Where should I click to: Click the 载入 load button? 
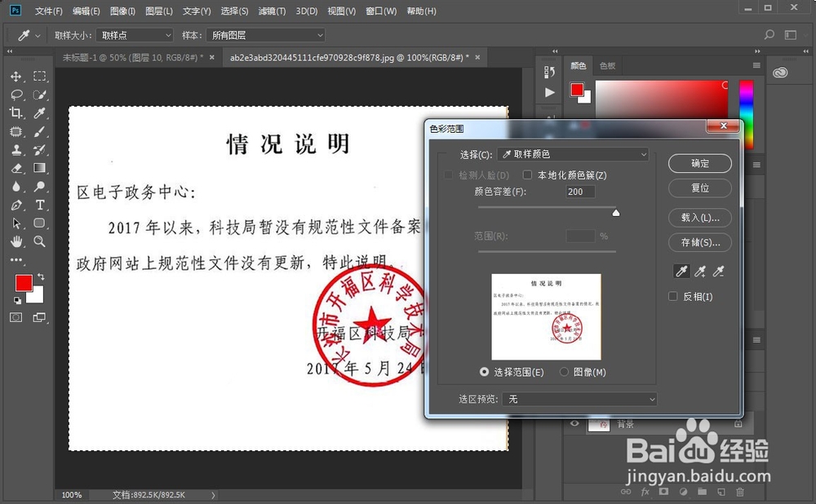pyautogui.click(x=699, y=218)
